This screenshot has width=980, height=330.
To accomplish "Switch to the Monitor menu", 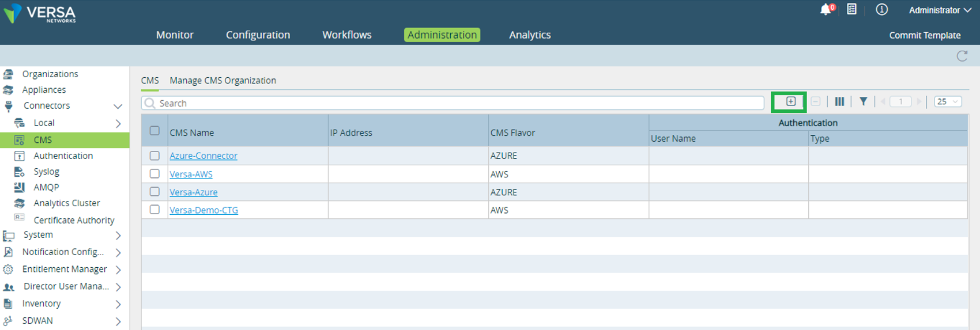I will pyautogui.click(x=175, y=35).
